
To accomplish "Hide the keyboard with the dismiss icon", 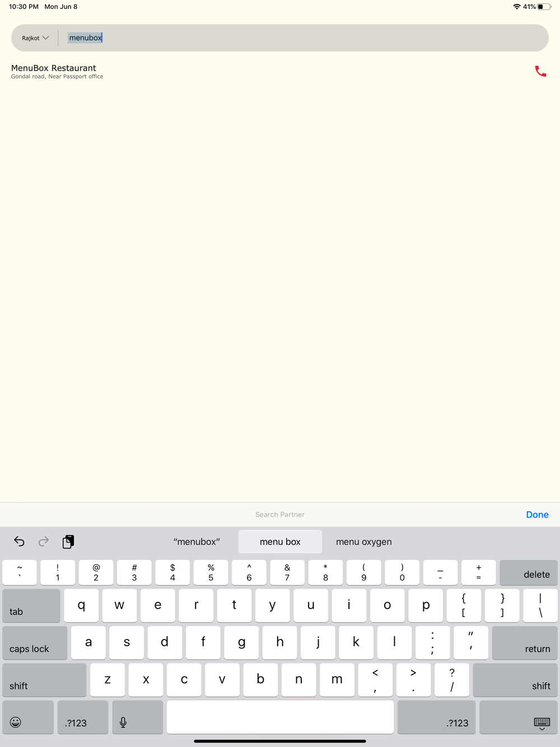I will click(519, 717).
